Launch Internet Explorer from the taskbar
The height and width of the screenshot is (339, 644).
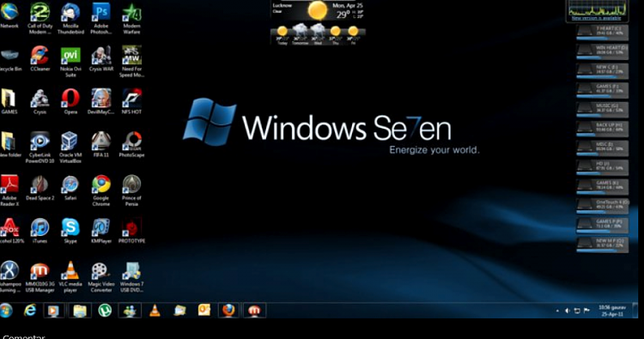(30, 311)
